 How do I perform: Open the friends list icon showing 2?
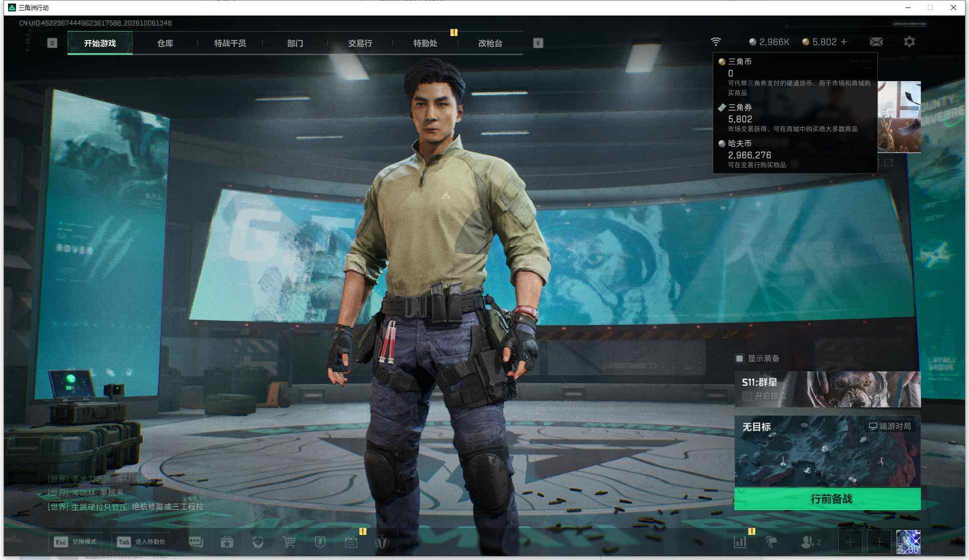pyautogui.click(x=810, y=542)
